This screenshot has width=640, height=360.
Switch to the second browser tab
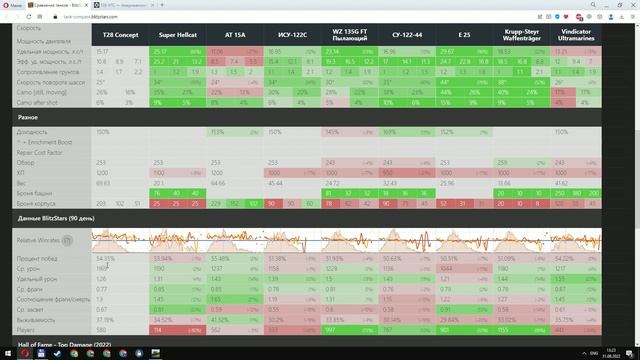(x=123, y=5)
